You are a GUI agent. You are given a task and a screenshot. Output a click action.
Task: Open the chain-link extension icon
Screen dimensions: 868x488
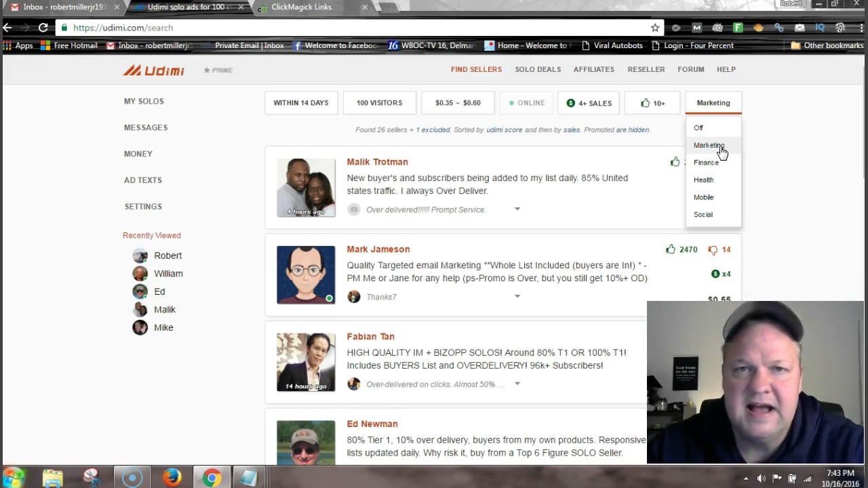779,28
